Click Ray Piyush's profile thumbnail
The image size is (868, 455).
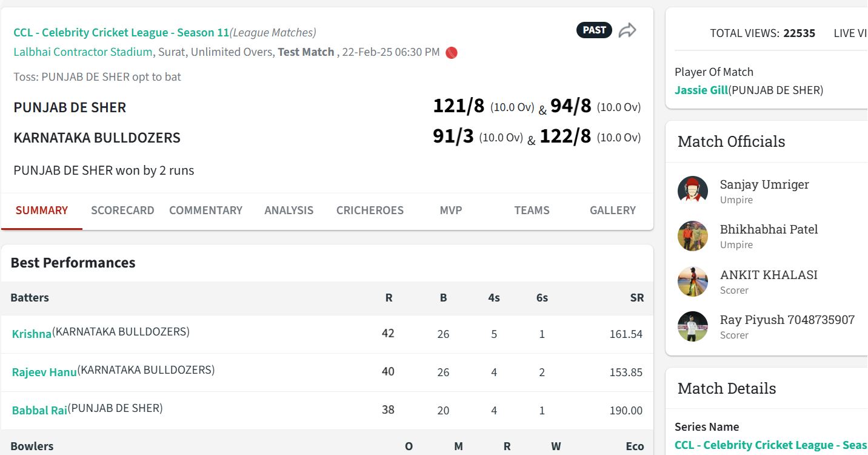[x=693, y=326]
